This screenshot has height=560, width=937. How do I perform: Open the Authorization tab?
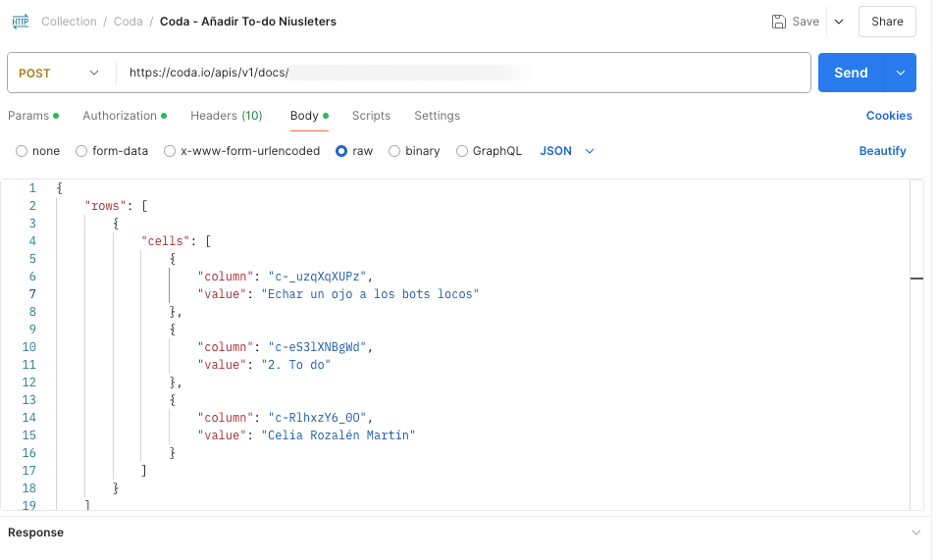coord(120,116)
